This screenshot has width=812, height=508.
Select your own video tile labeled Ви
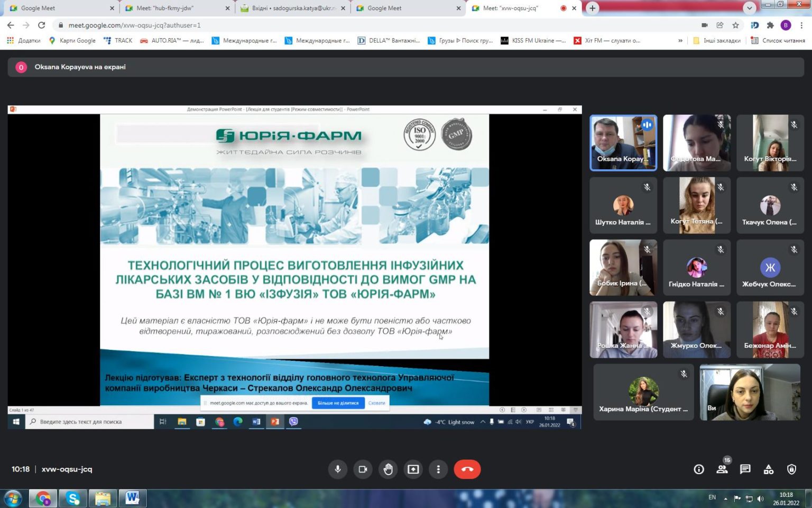(750, 392)
